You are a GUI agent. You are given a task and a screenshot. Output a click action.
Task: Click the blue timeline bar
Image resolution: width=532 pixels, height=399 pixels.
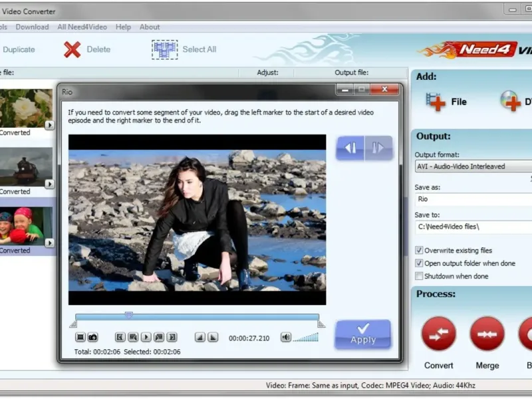[x=197, y=317]
